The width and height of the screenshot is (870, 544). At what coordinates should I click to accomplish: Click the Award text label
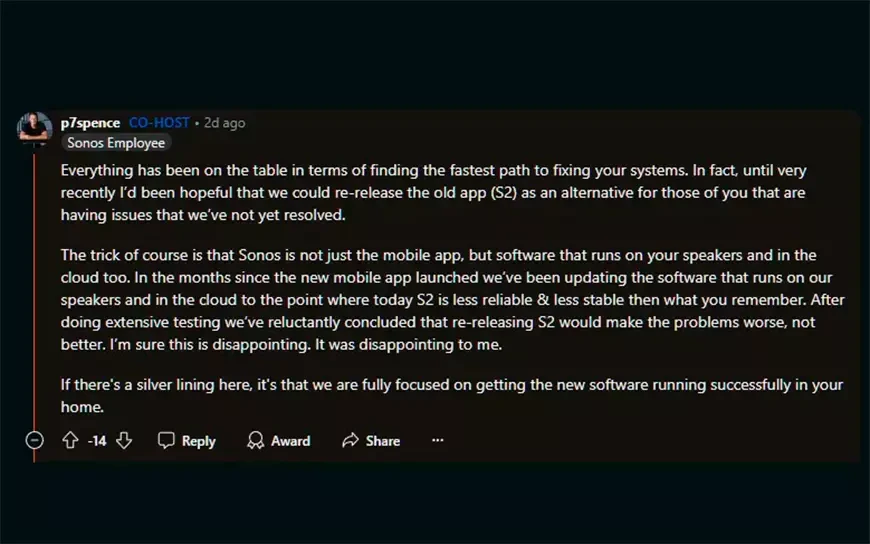pyautogui.click(x=290, y=441)
